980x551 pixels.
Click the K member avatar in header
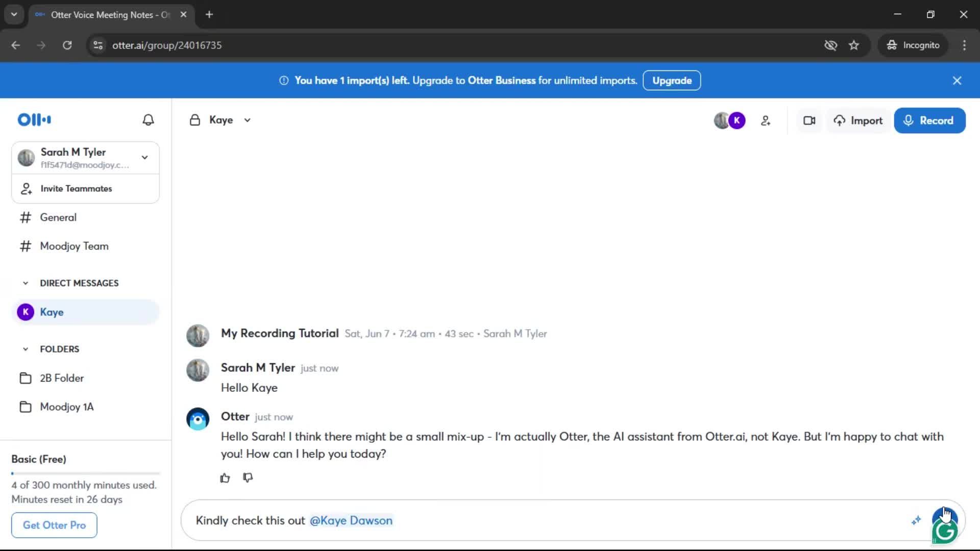point(737,120)
